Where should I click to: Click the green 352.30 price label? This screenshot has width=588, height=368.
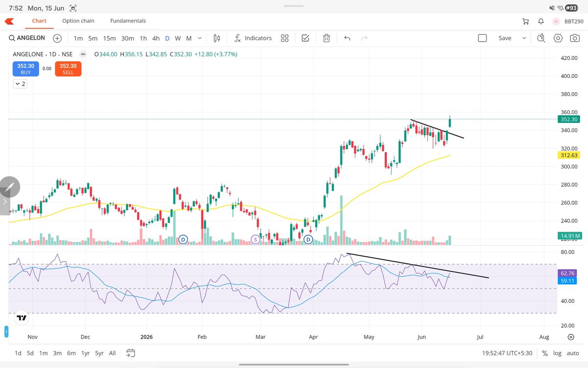568,119
